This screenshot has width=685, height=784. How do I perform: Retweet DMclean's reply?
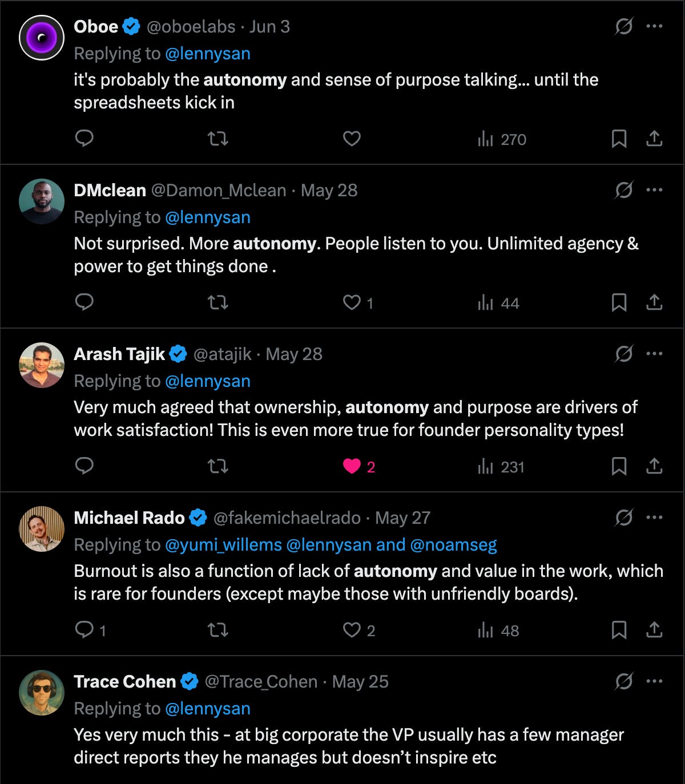coord(217,302)
